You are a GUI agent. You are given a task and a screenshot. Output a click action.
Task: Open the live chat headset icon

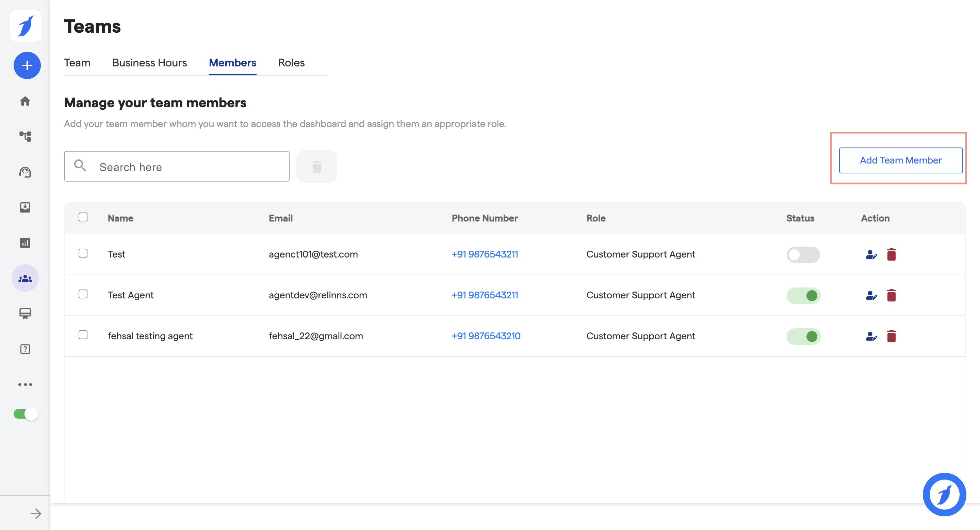[x=25, y=172]
